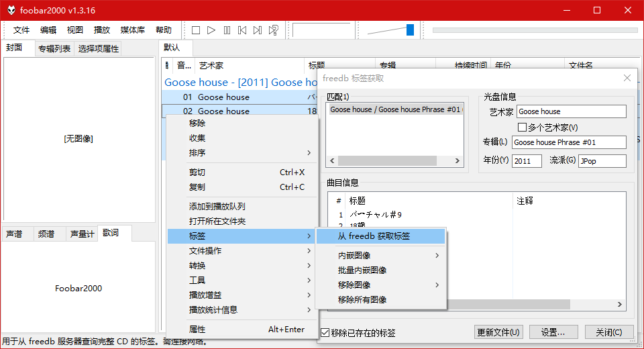The height and width of the screenshot is (349, 644).
Task: Click the 设置... button
Action: click(553, 332)
